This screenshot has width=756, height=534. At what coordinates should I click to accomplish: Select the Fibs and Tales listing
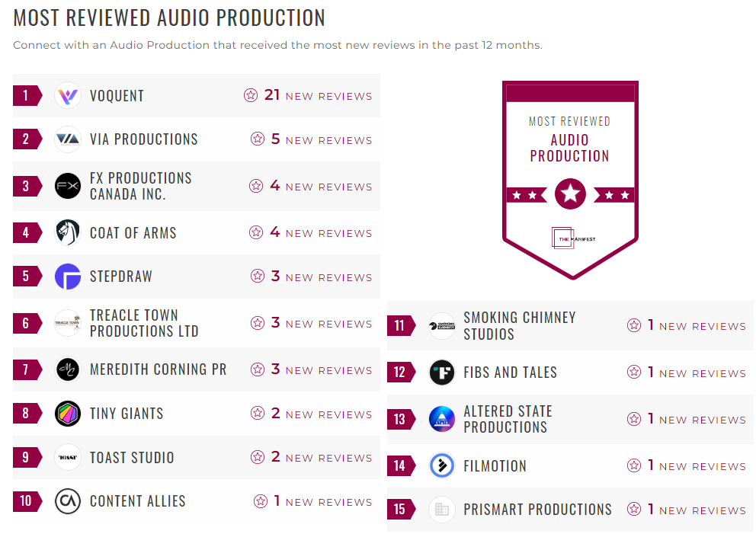pyautogui.click(x=512, y=373)
